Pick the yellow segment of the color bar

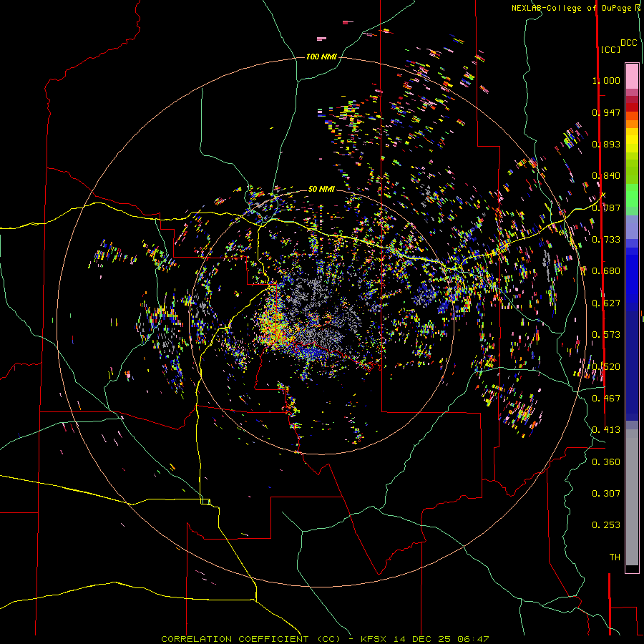pos(632,140)
